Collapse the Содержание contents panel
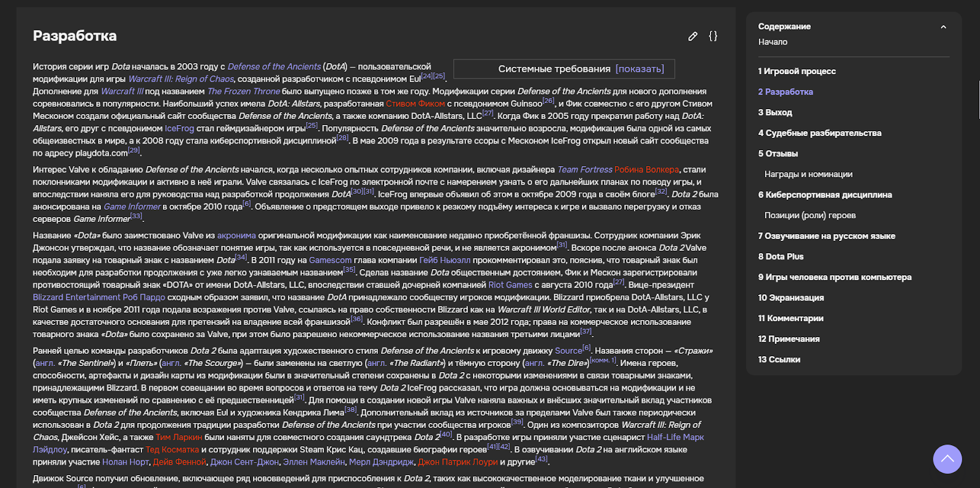This screenshot has width=980, height=488. coord(943,27)
